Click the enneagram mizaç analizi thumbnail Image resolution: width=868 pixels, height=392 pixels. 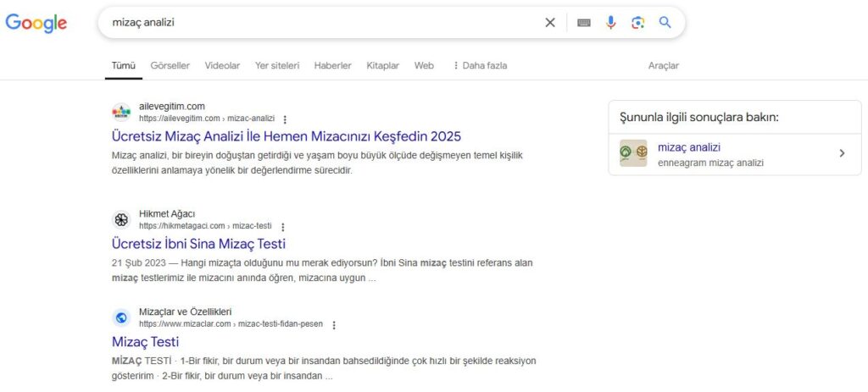tap(633, 153)
